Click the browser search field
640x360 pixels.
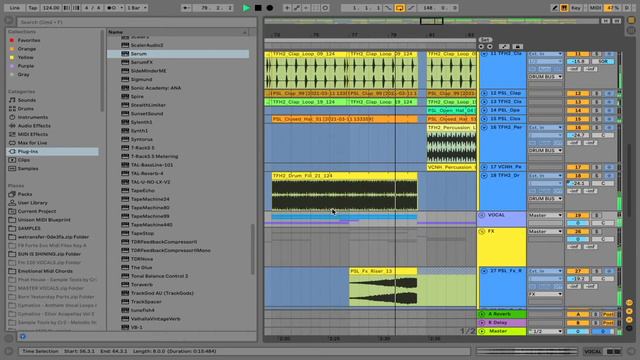[137, 22]
